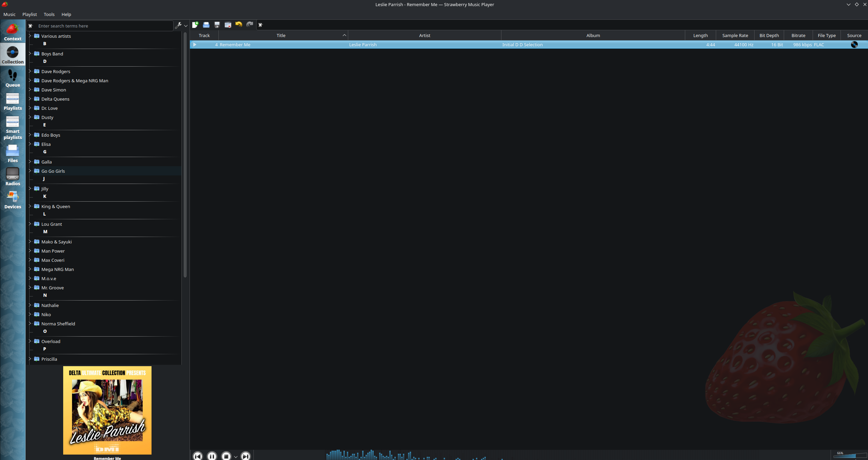Skip to the next track

246,456
